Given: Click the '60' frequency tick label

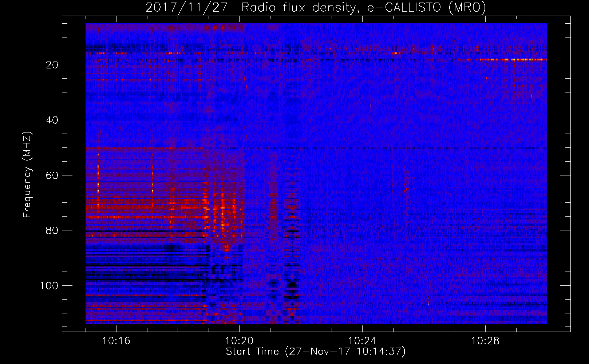Looking at the screenshot, I should coord(52,175).
